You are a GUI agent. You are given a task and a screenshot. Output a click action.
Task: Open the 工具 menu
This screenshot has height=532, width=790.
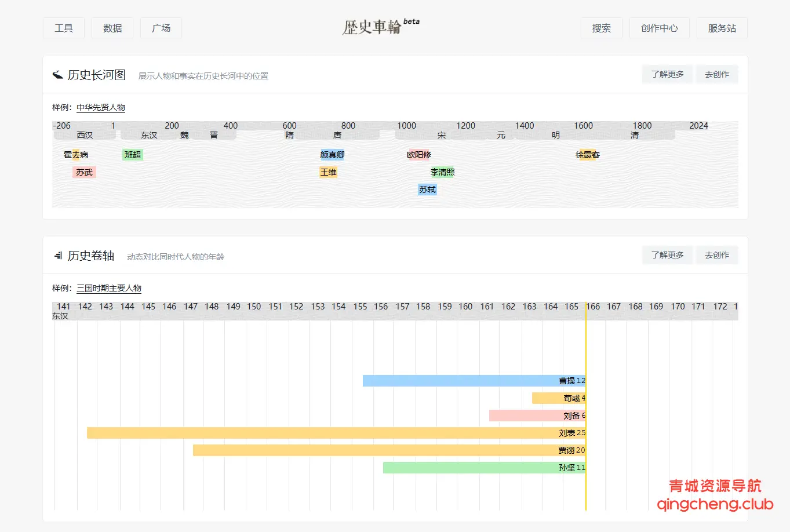pyautogui.click(x=64, y=28)
